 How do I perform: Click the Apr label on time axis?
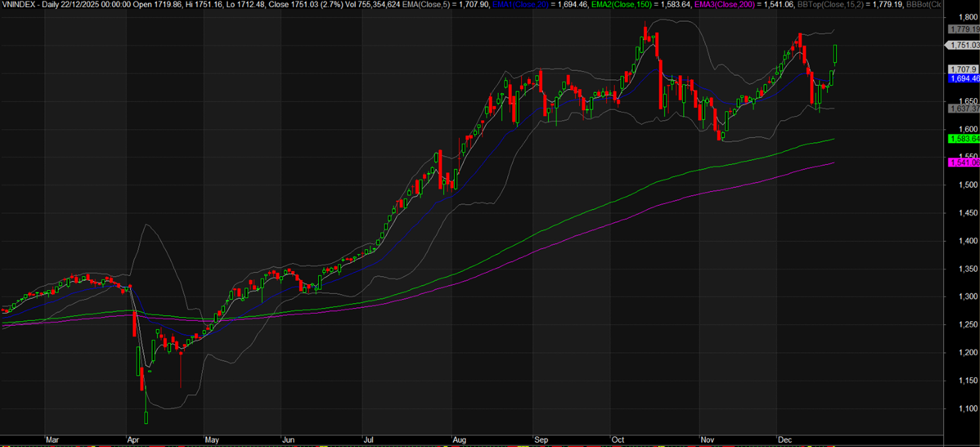click(x=133, y=439)
